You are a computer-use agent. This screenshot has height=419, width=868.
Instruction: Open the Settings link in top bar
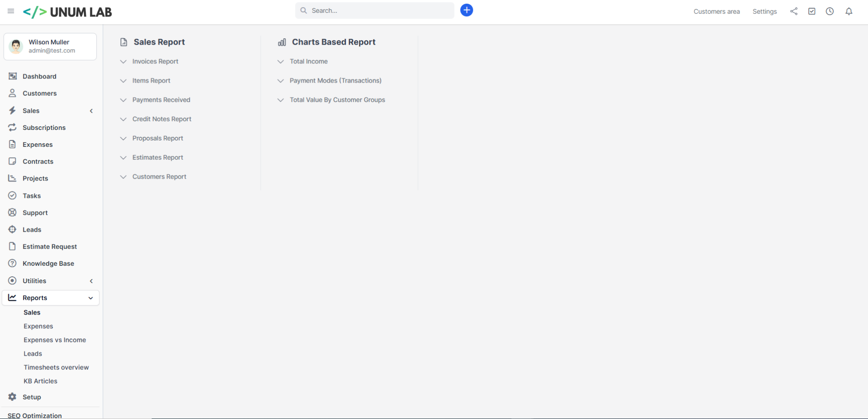point(765,11)
